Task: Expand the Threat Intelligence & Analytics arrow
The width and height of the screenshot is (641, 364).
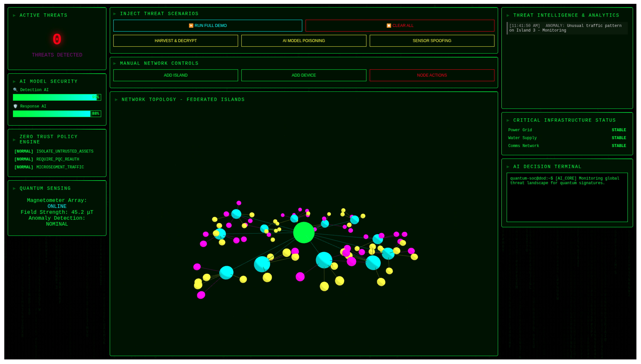Action: point(508,16)
